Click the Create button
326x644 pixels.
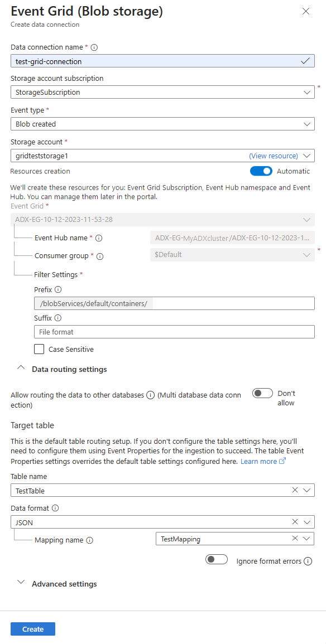33,629
